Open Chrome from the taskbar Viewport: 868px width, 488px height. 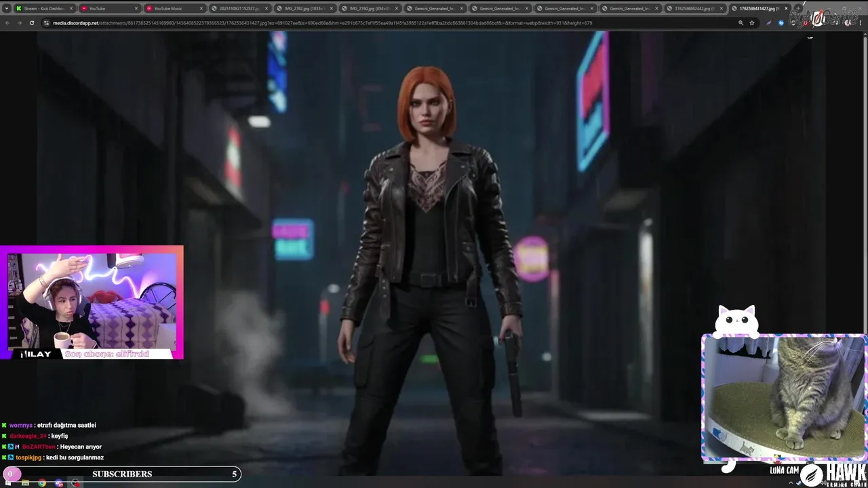(x=42, y=483)
